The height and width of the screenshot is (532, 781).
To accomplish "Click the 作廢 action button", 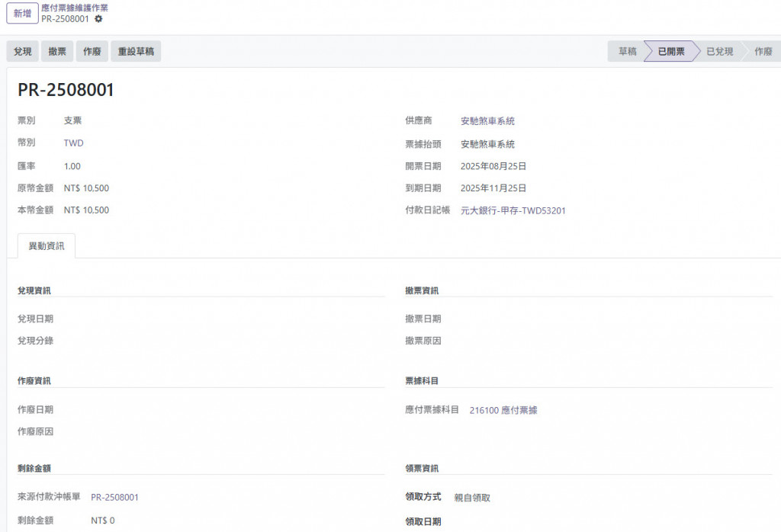I will pyautogui.click(x=92, y=51).
